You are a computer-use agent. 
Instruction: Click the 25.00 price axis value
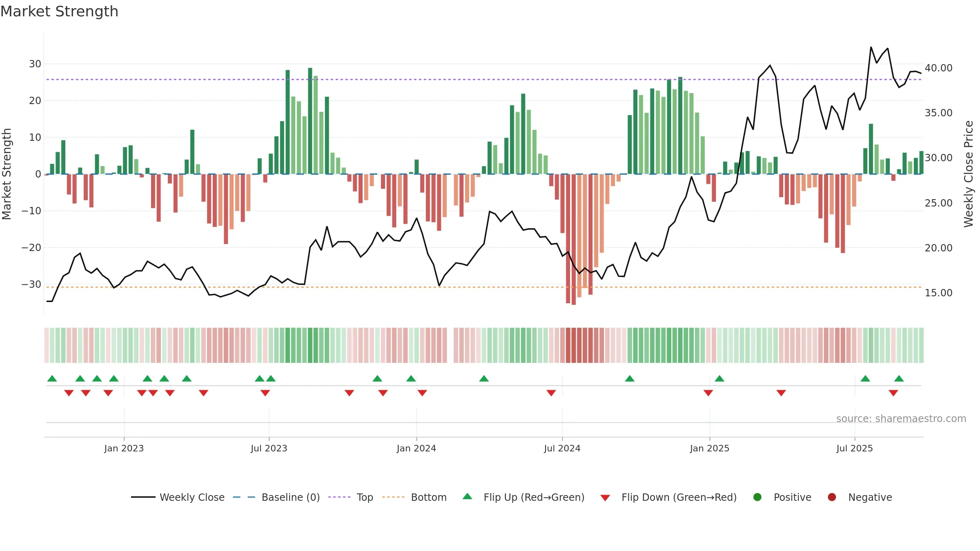tap(939, 203)
